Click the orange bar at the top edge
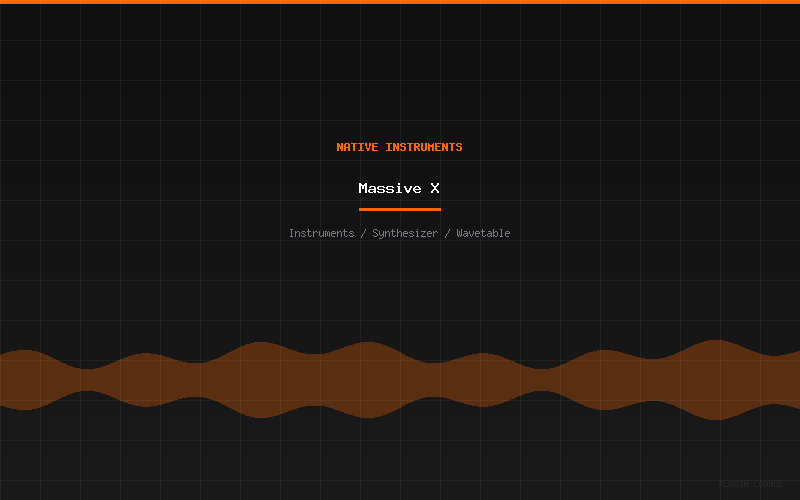 pos(400,2)
